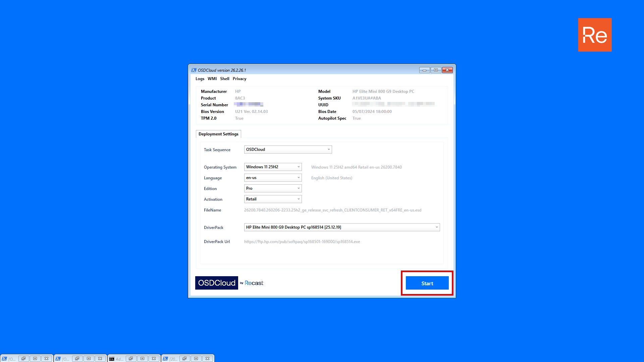Open the Logs menu
Screen dimensions: 644x362
[200, 79]
